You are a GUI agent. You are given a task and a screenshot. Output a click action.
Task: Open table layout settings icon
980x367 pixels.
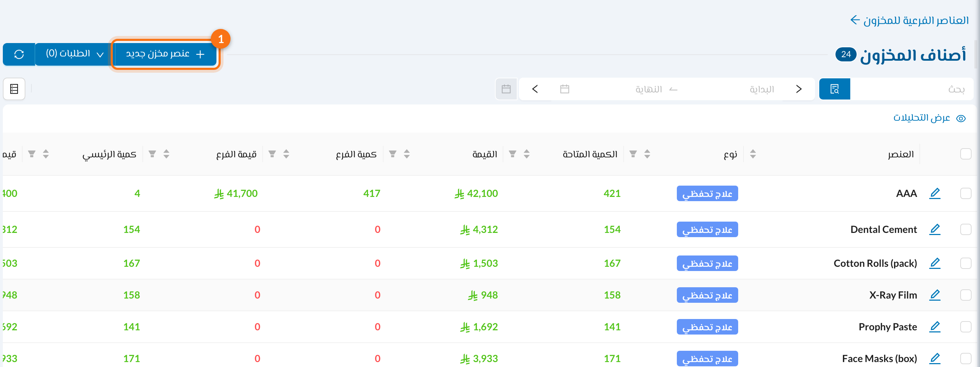pos(14,89)
